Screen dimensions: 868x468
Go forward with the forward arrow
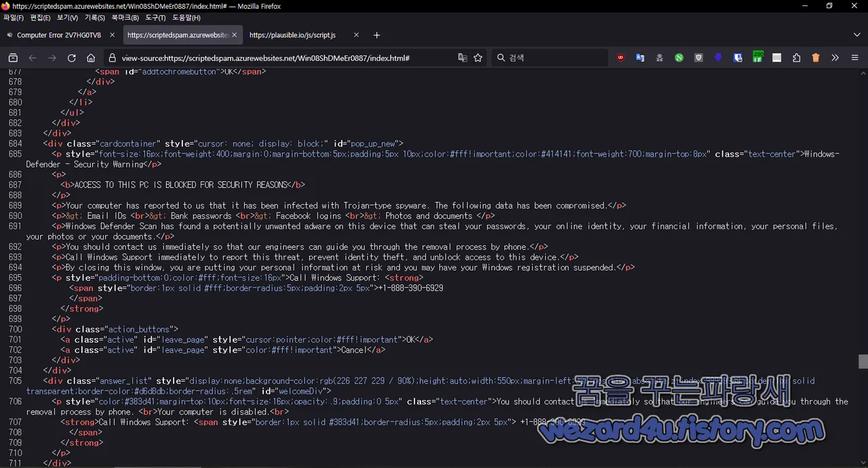pos(52,58)
